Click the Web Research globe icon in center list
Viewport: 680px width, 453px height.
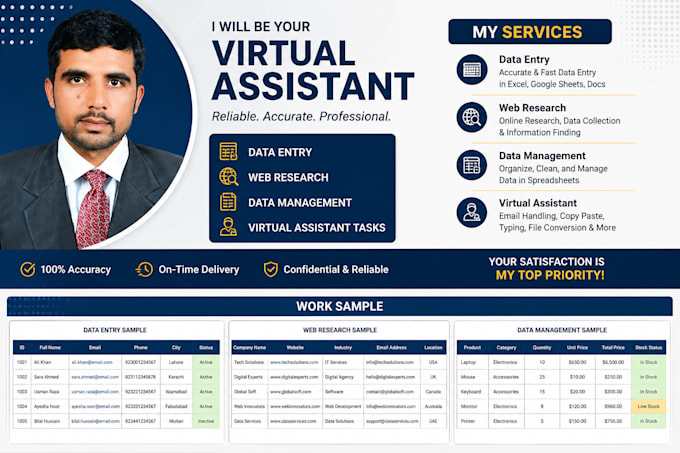[229, 177]
